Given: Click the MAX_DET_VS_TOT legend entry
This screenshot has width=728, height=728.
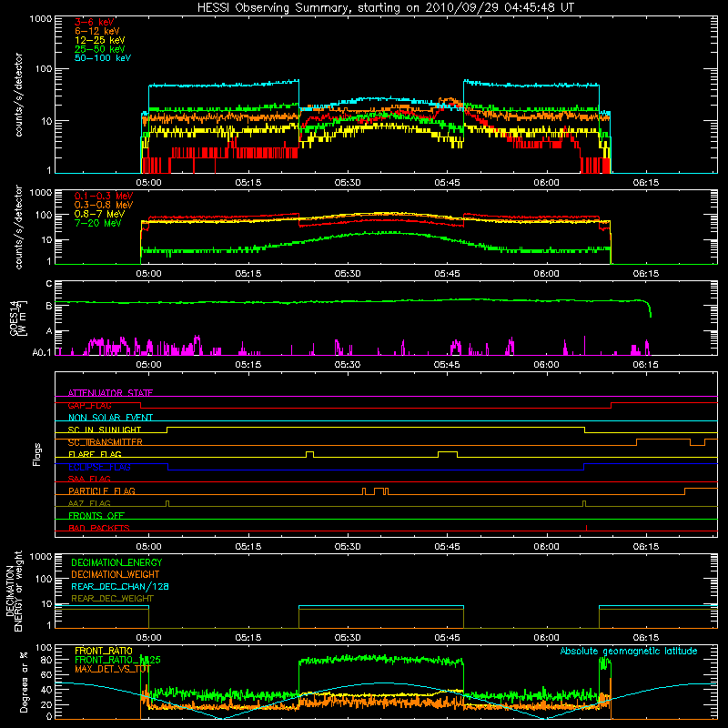Looking at the screenshot, I should 113,669.
